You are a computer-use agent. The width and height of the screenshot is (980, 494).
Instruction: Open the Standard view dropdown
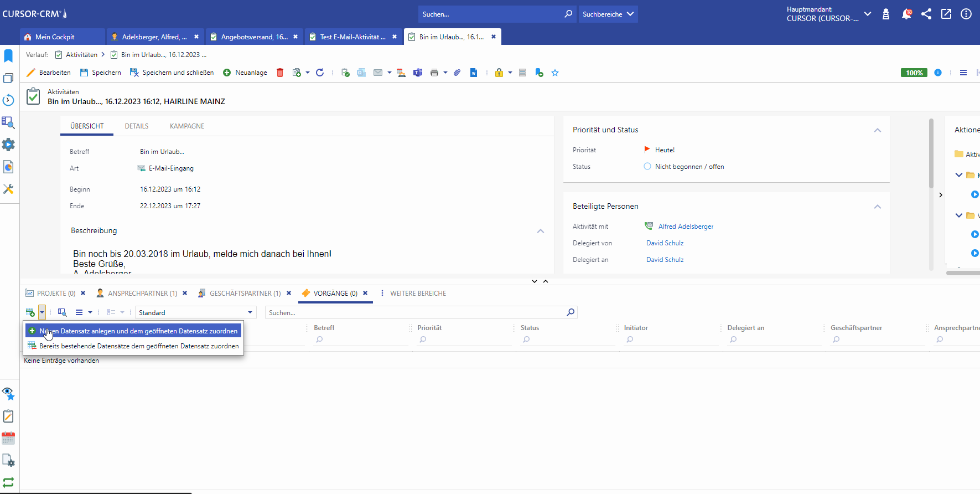[195, 313]
